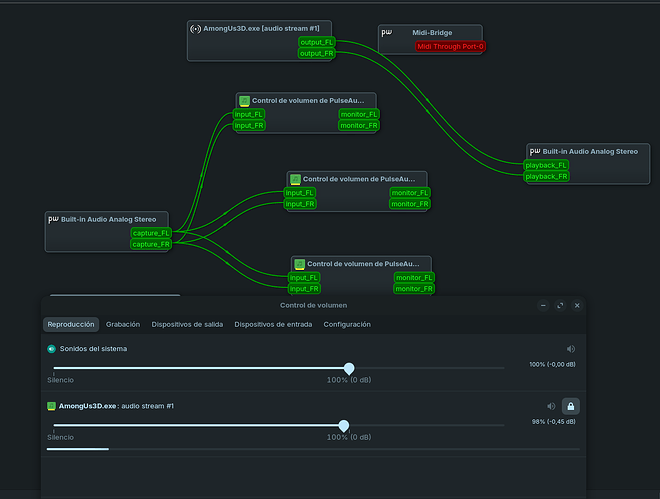
Task: Click the 100% (-0,00 dB) volume readout
Action: pyautogui.click(x=552, y=364)
